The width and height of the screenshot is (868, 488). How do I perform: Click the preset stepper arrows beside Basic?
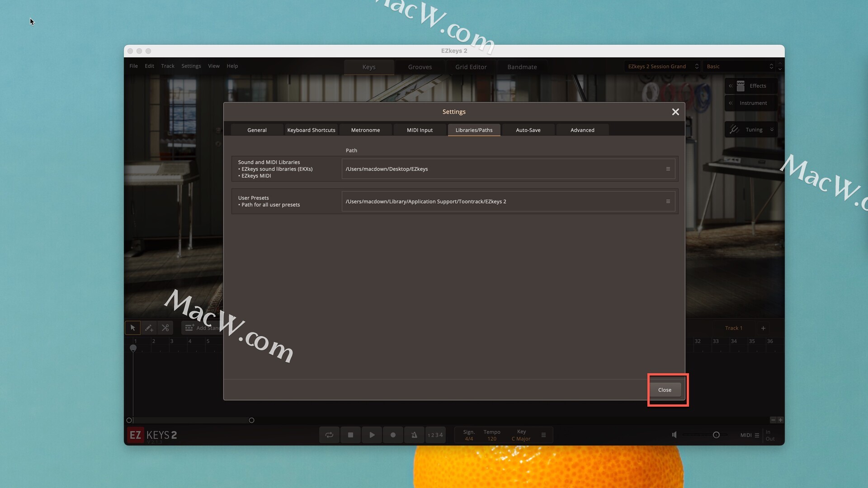click(x=780, y=66)
